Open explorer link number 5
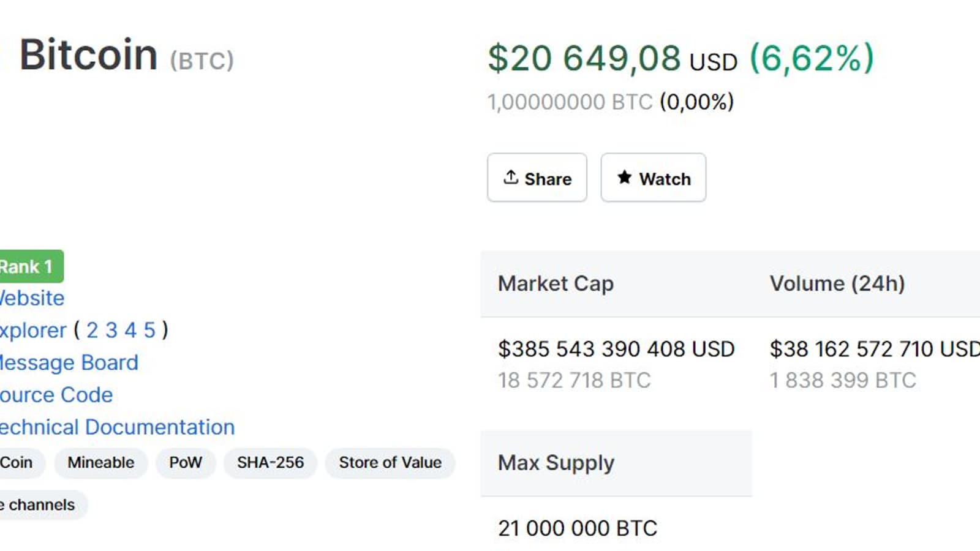Screen dimensions: 980x551 coord(149,331)
